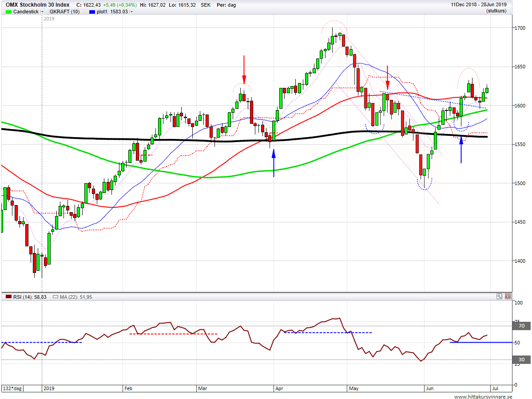532x399 pixels.
Task: Open the RSI panel settings wrench
Action: pos(499,296)
